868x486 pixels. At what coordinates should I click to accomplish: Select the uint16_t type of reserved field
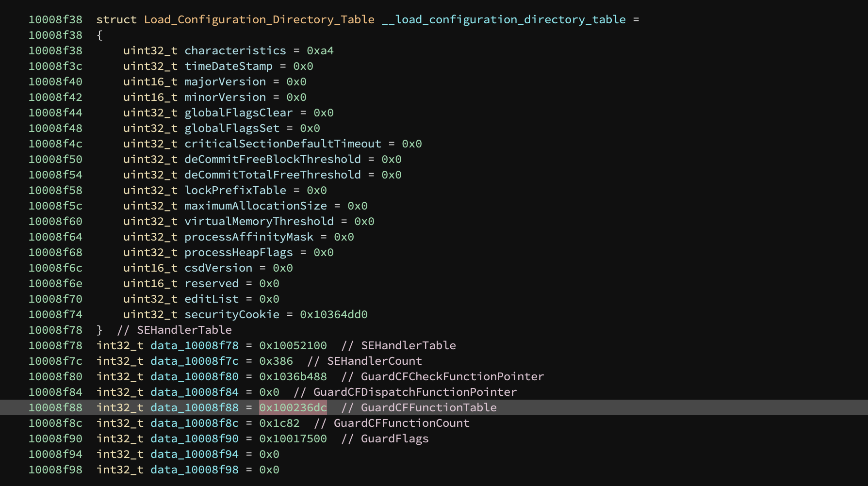[x=150, y=283]
